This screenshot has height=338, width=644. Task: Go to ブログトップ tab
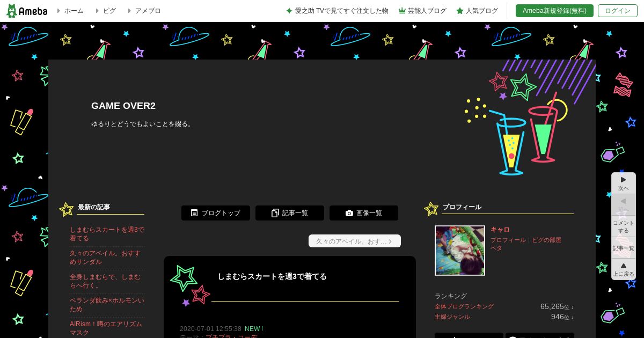click(216, 213)
